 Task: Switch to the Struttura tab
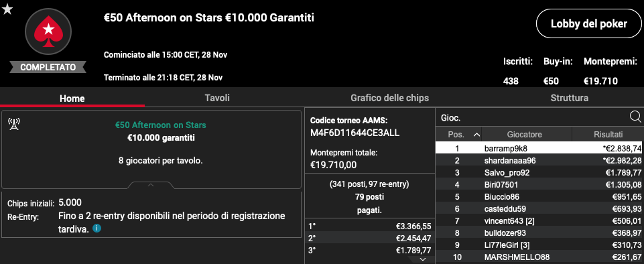pyautogui.click(x=569, y=98)
